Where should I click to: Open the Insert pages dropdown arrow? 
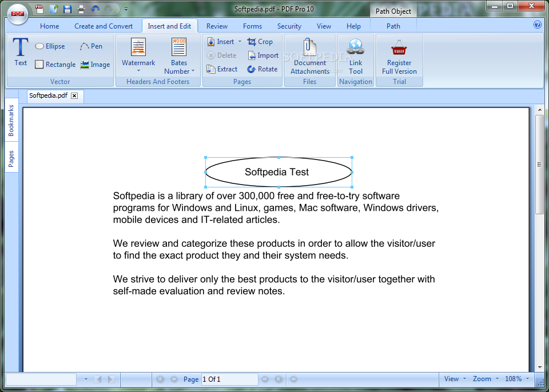coord(240,42)
